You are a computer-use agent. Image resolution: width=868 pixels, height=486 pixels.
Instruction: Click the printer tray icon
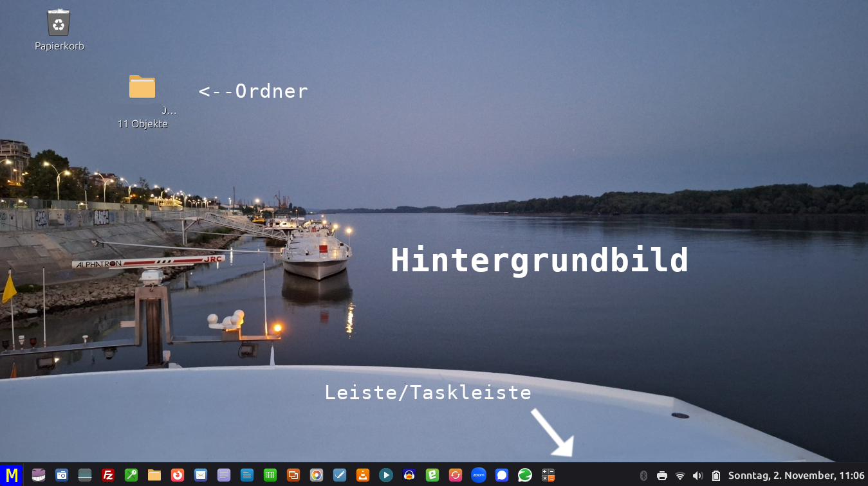(662, 476)
